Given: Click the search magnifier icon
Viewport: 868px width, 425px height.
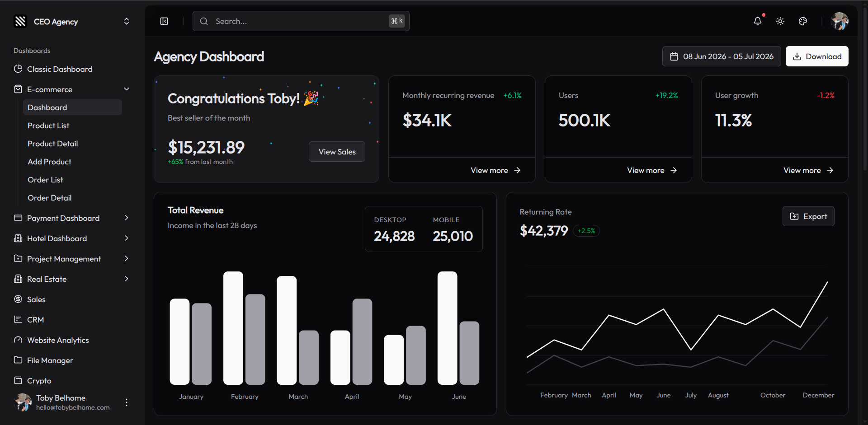Looking at the screenshot, I should point(204,21).
